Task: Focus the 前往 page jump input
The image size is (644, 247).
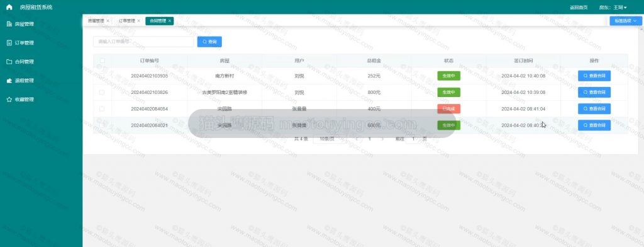Action: [413, 139]
